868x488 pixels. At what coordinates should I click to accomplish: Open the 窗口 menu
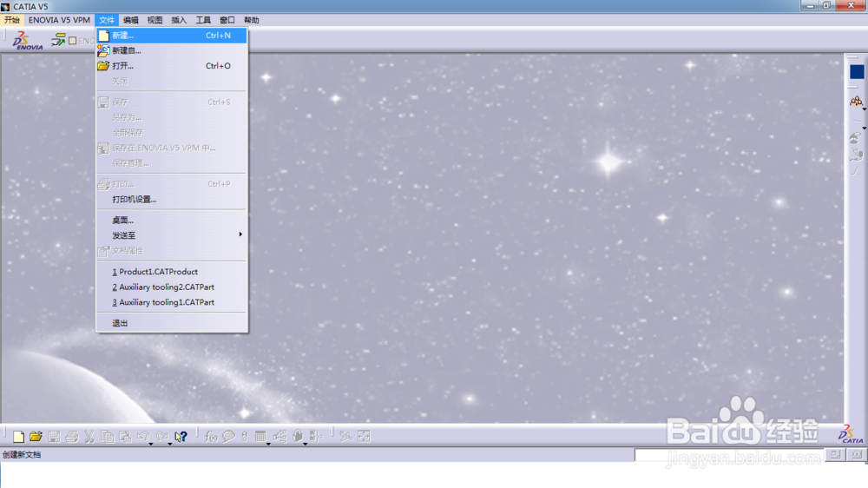tap(227, 20)
